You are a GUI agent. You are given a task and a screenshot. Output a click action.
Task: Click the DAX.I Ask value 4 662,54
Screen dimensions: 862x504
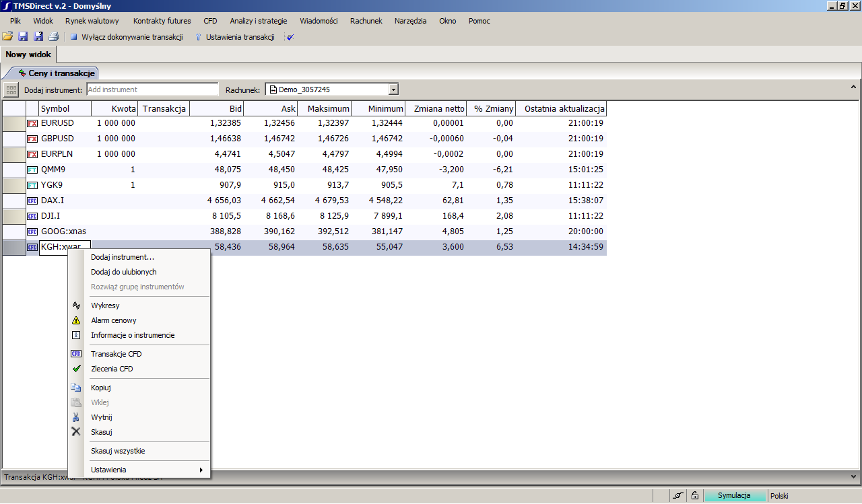pyautogui.click(x=278, y=201)
